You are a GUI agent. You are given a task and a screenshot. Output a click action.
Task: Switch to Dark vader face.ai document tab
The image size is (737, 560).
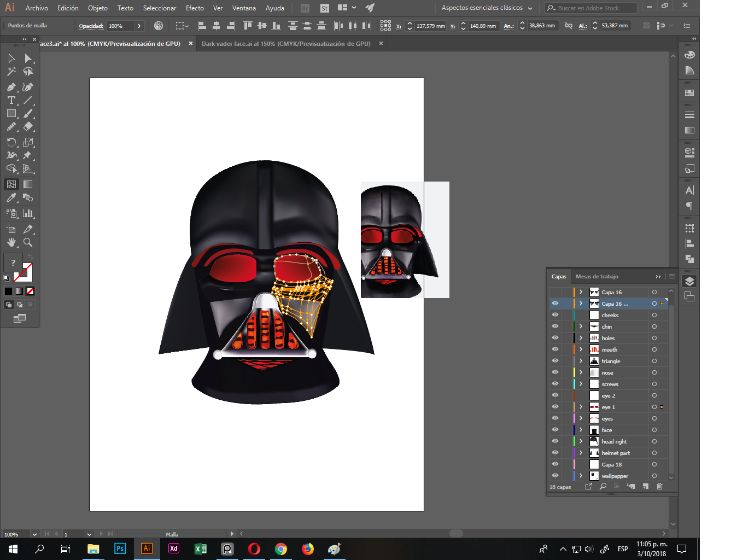tap(286, 44)
